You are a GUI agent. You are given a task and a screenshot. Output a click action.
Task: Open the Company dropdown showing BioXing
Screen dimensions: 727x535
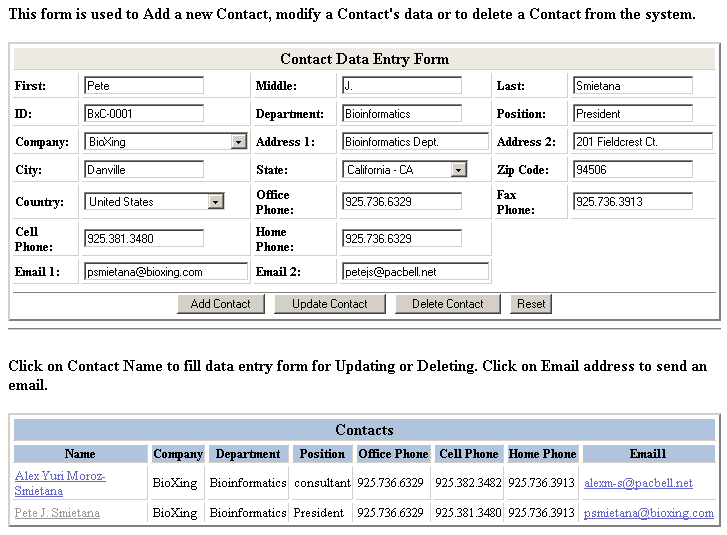165,142
